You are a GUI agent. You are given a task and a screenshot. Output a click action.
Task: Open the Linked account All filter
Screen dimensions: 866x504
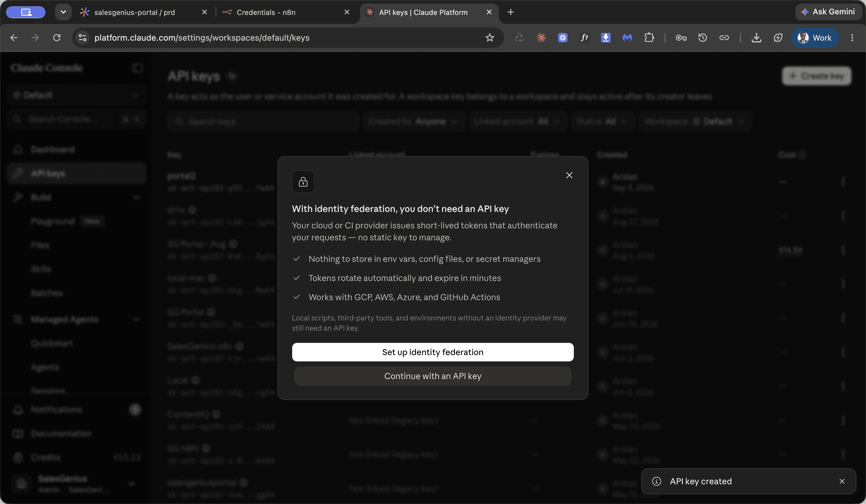(x=518, y=121)
